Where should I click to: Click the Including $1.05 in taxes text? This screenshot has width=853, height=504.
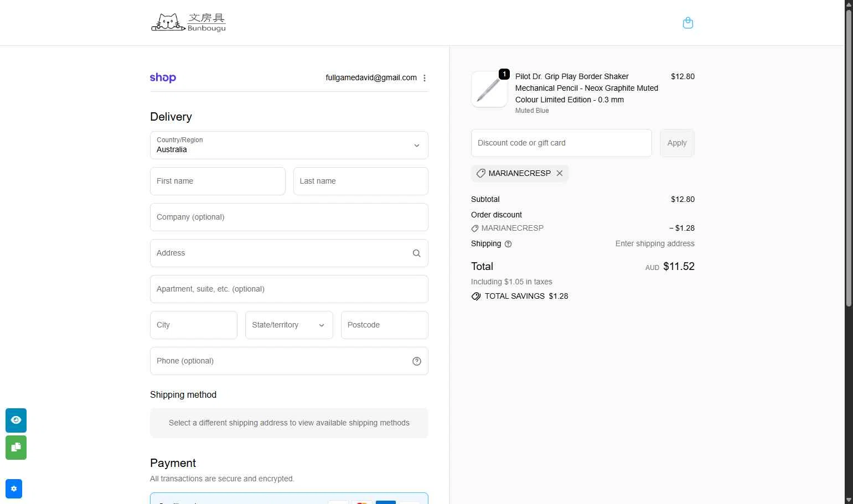[x=511, y=282]
